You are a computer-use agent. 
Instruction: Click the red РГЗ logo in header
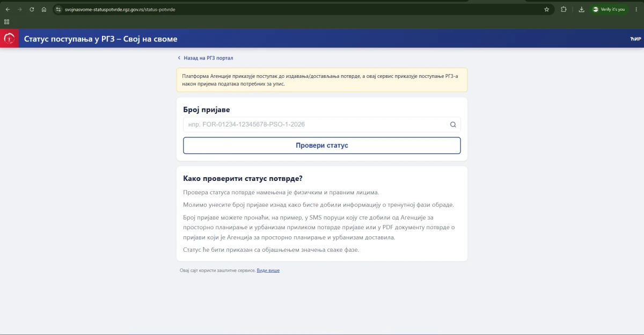click(9, 39)
